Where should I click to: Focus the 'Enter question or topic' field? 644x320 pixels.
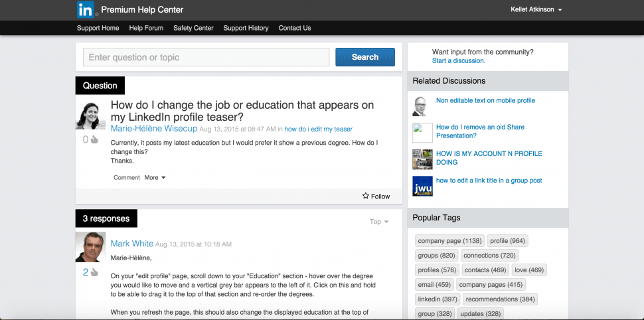click(x=206, y=57)
